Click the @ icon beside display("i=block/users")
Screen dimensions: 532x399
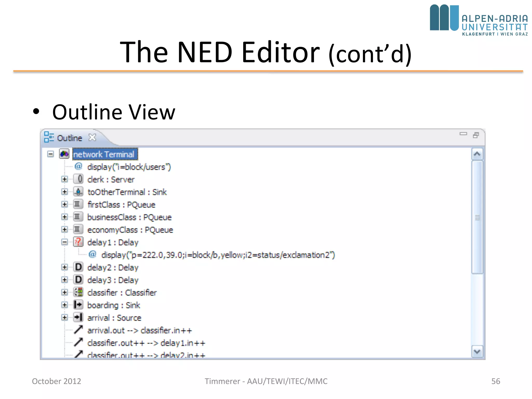pos(78,166)
